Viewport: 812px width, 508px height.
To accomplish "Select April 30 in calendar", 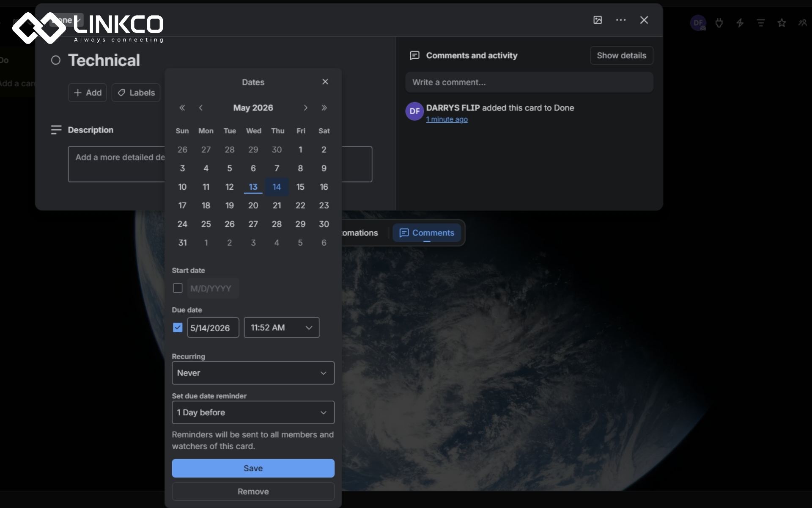I will (277, 149).
